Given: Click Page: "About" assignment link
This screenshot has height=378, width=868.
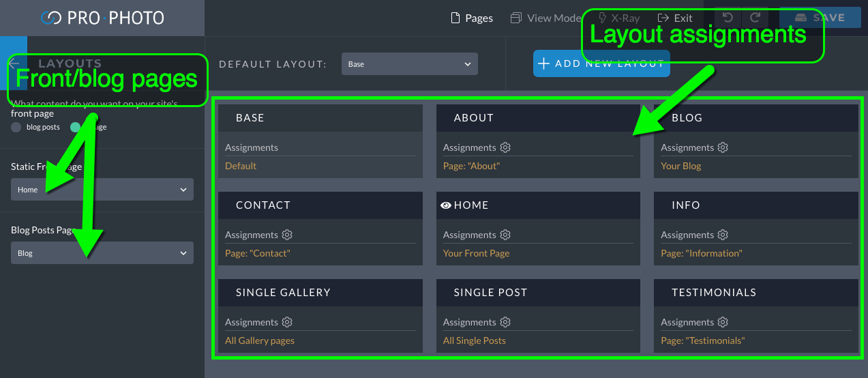Looking at the screenshot, I should [471, 166].
